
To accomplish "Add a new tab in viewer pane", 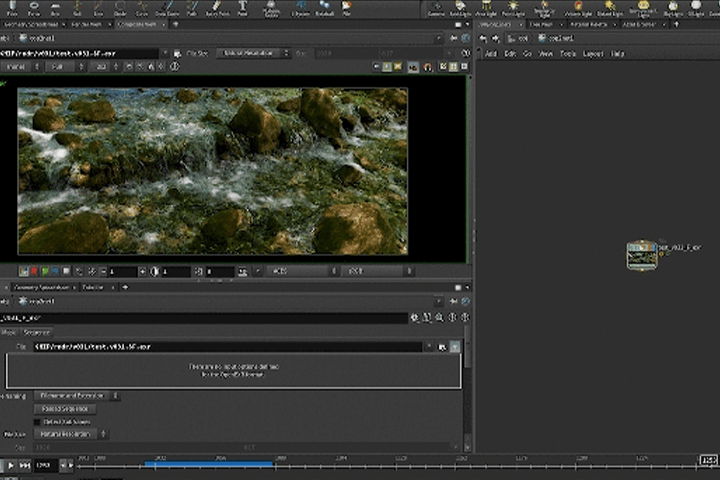I will tap(175, 24).
